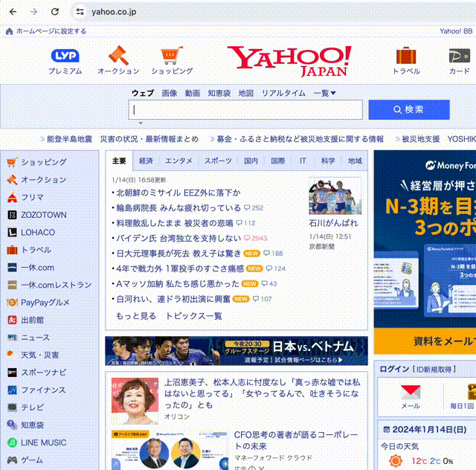Open ショッピング in the left sidebar

click(x=43, y=162)
